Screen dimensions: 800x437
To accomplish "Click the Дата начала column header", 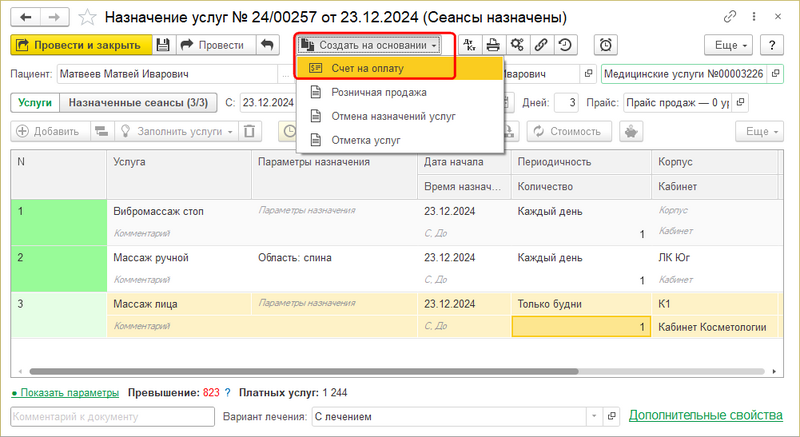I will (464, 162).
